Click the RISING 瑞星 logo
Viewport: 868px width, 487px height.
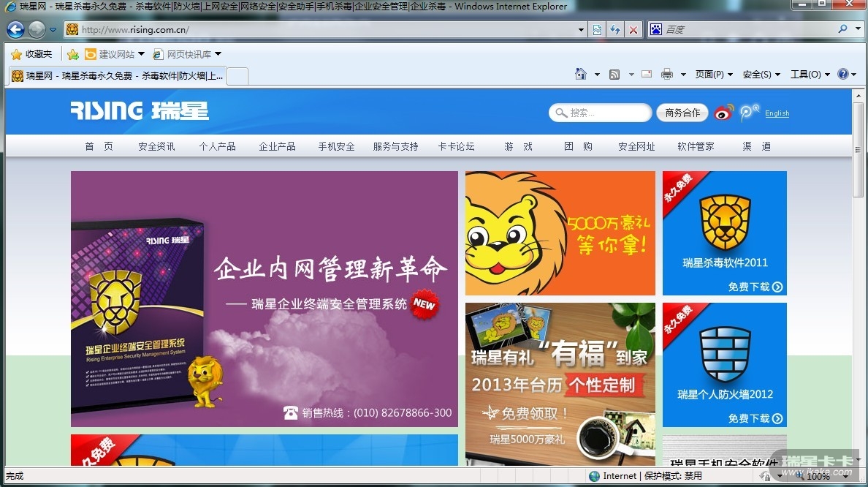tap(140, 111)
